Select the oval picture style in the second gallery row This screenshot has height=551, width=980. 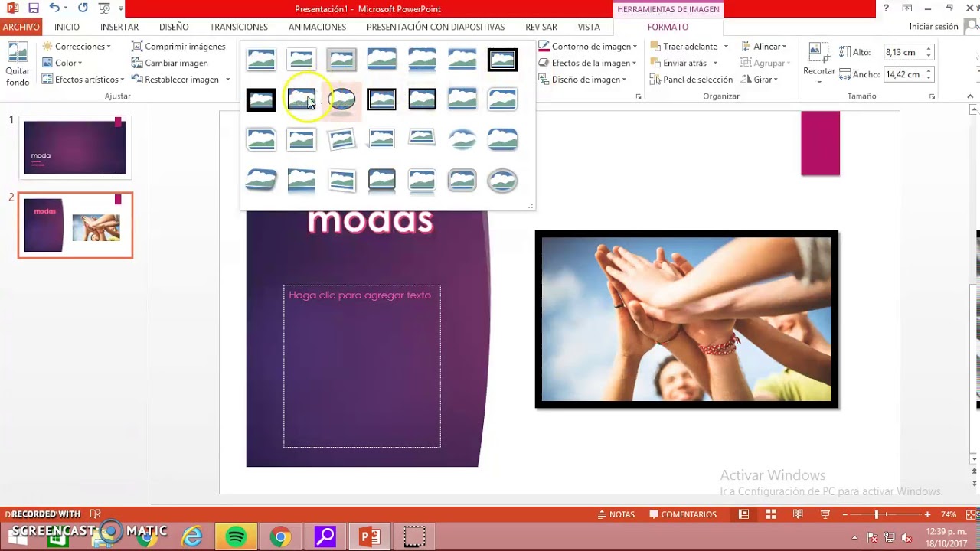(341, 99)
